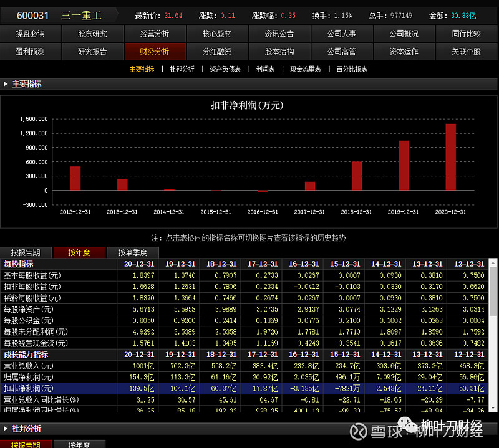Collapse the 主要指标 section arrow
Image resolution: width=499 pixels, height=448 pixels.
point(6,84)
